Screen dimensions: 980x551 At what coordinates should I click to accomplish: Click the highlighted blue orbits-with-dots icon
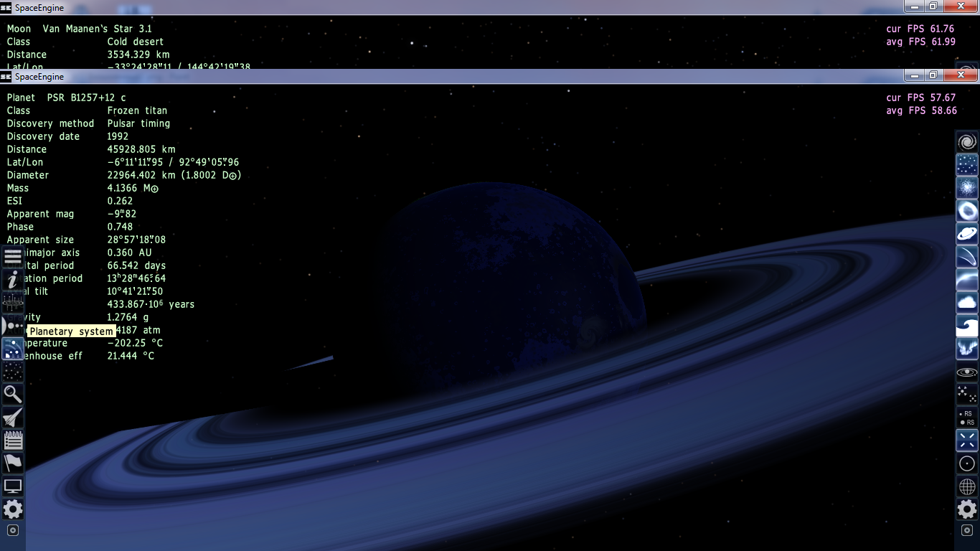click(13, 348)
